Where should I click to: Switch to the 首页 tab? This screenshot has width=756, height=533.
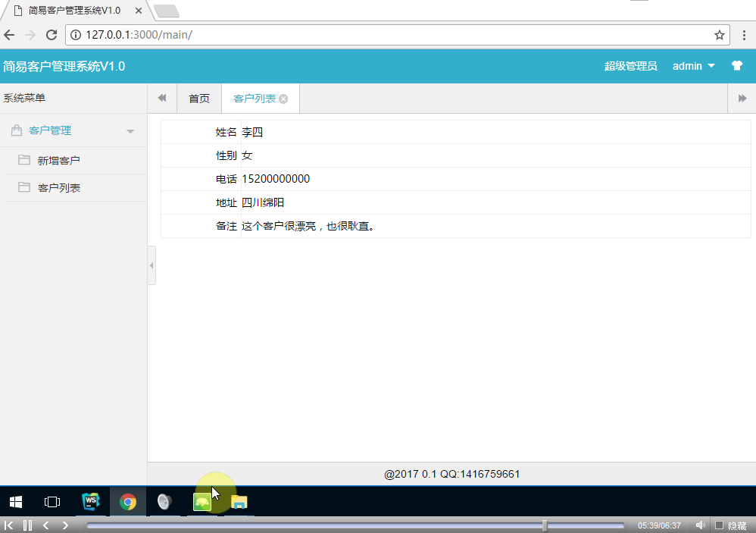click(199, 99)
